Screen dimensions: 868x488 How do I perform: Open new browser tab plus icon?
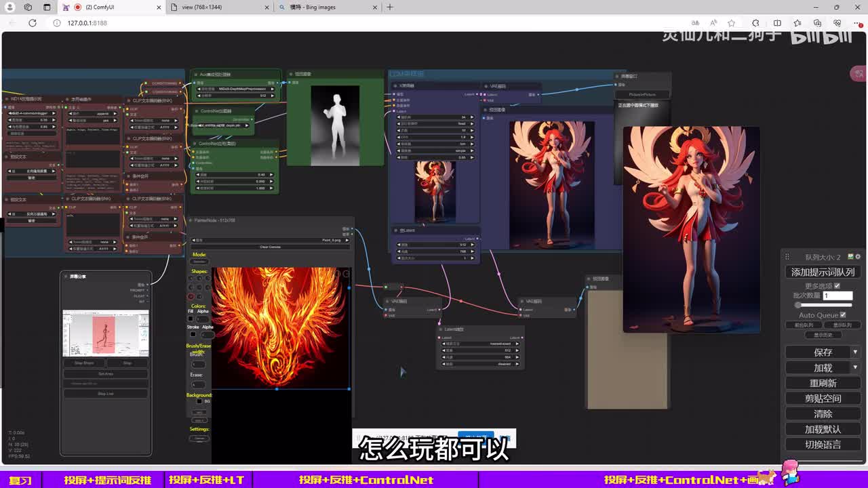click(x=390, y=7)
